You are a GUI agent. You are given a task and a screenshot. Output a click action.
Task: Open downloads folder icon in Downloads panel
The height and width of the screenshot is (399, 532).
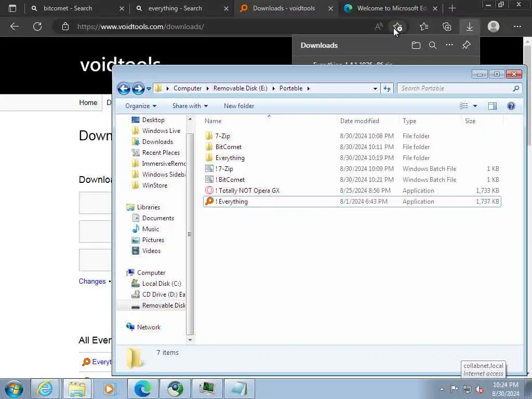tap(416, 45)
